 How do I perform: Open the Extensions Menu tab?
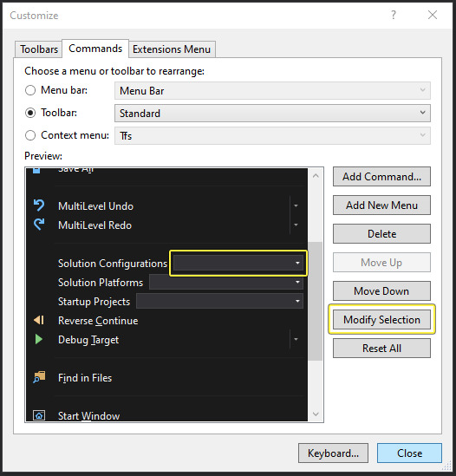(172, 49)
